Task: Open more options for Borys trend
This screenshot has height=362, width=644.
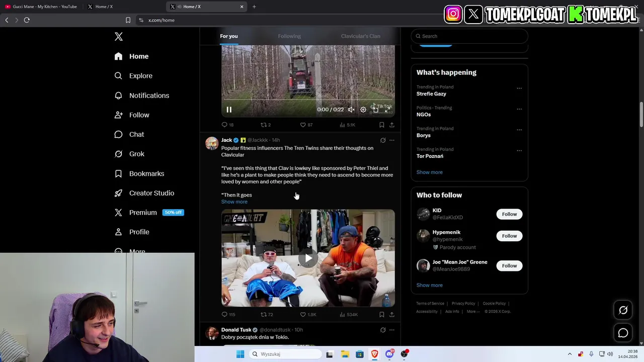Action: click(519, 130)
